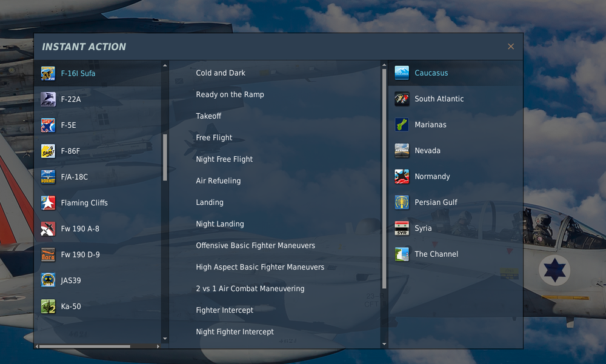Choose the Marianas map icon
The image size is (606, 364).
point(402,125)
